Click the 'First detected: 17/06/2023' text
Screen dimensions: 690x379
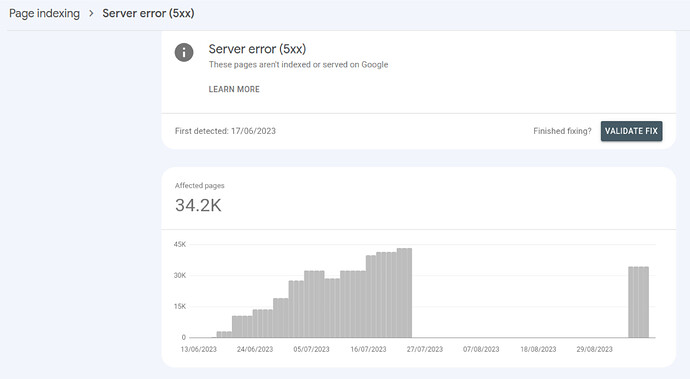click(x=225, y=131)
